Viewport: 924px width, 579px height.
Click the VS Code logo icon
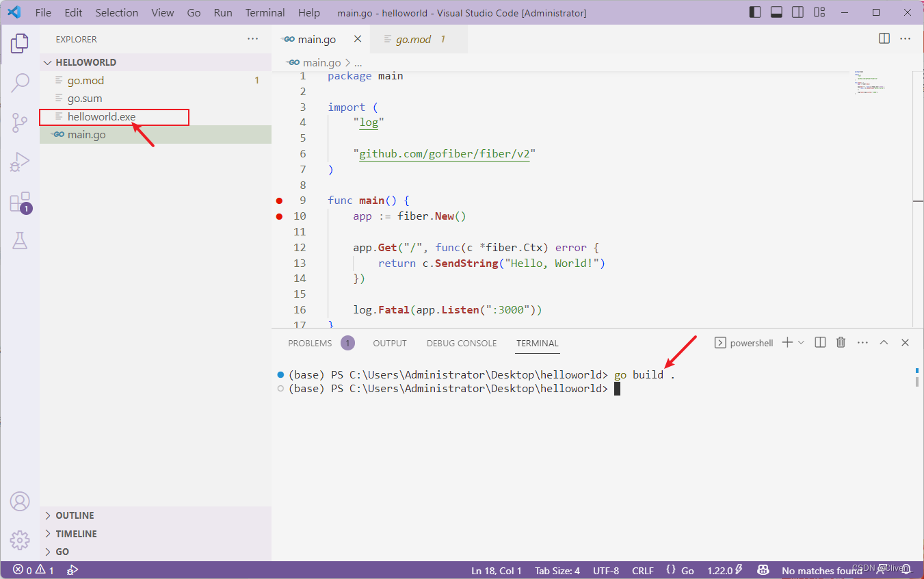pos(14,12)
